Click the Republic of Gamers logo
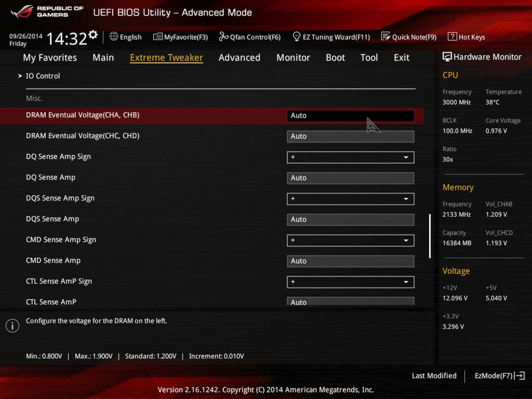 pyautogui.click(x=47, y=12)
